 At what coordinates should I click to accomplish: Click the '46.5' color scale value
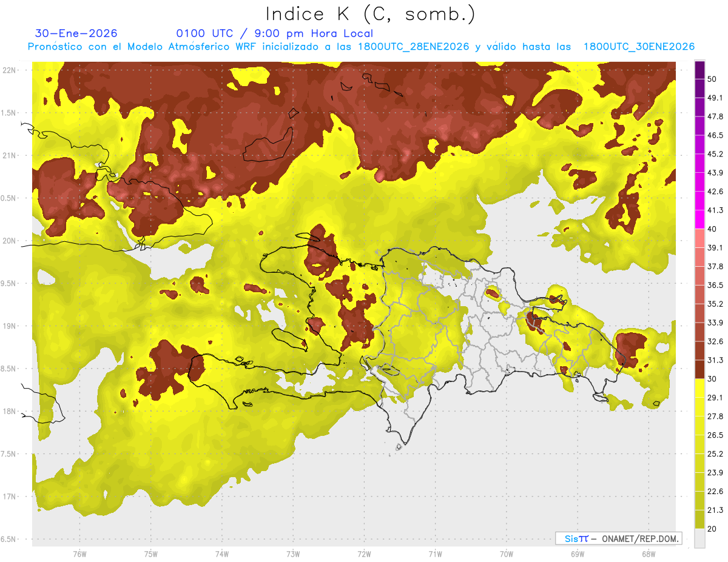[715, 135]
